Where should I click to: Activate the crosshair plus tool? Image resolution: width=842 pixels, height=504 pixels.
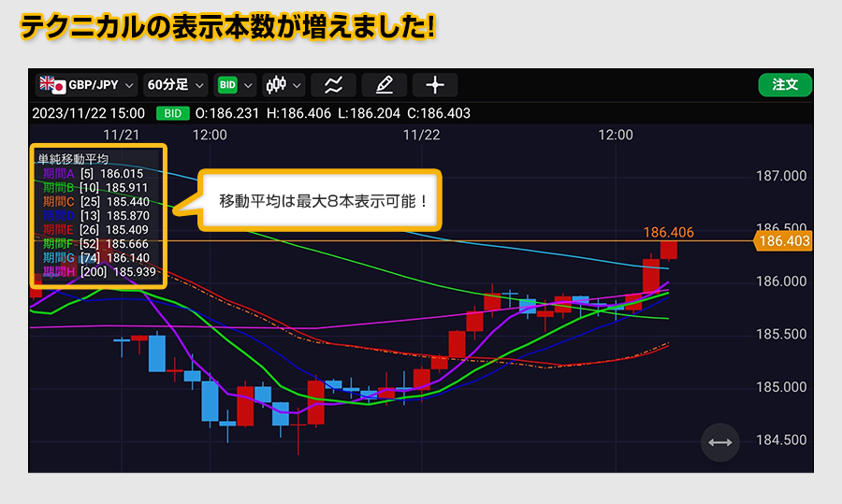coord(434,85)
